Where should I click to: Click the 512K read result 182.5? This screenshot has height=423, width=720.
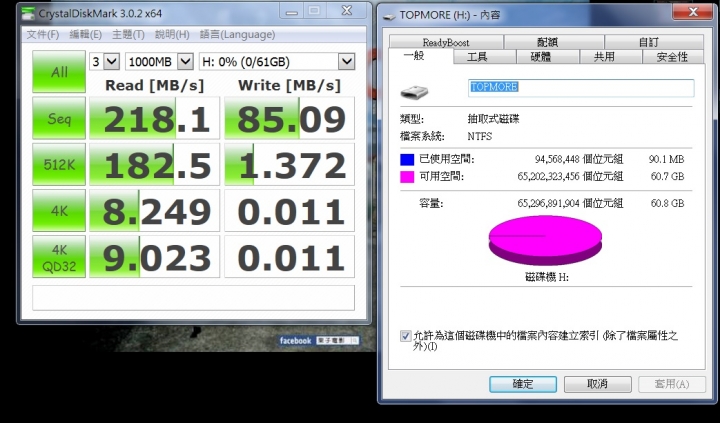pyautogui.click(x=155, y=164)
